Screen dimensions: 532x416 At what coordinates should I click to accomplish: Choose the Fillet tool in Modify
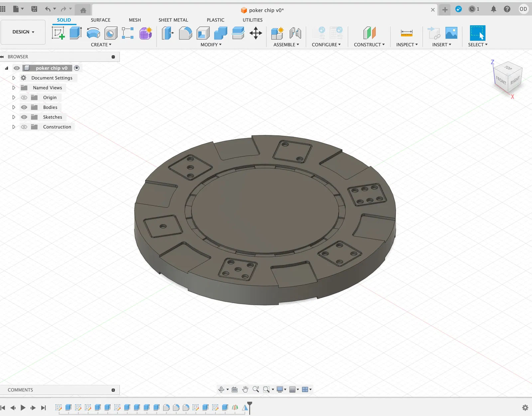point(185,33)
